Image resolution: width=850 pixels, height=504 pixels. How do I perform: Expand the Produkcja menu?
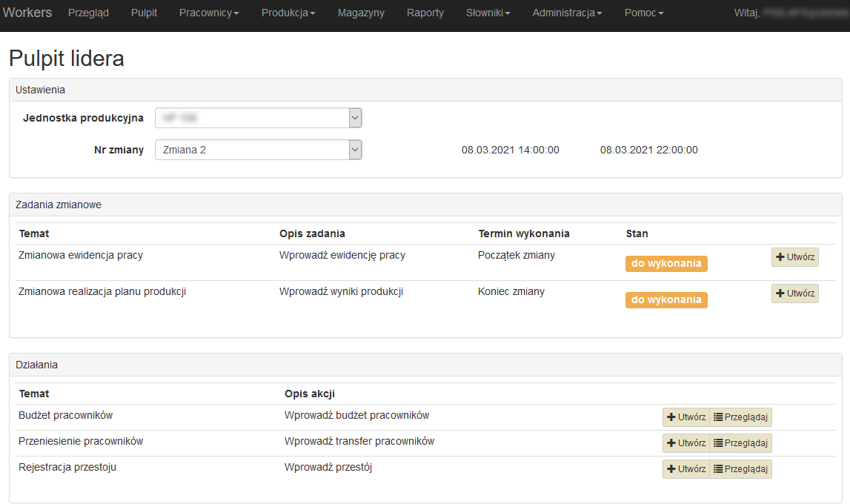pos(288,13)
